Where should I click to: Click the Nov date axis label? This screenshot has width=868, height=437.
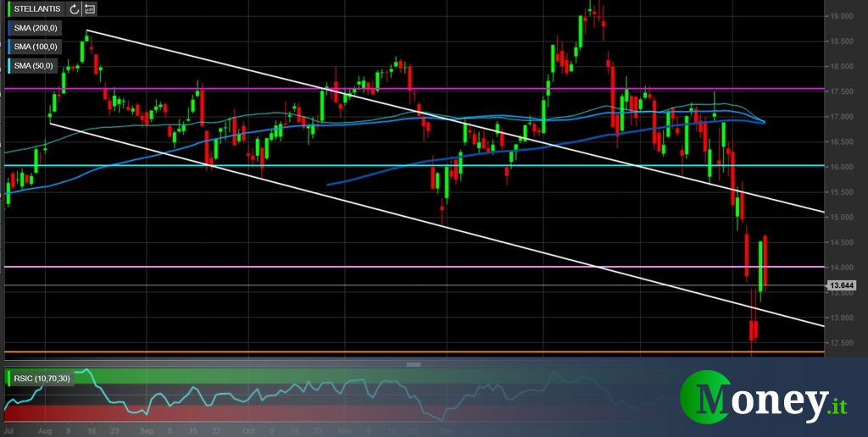point(346,430)
